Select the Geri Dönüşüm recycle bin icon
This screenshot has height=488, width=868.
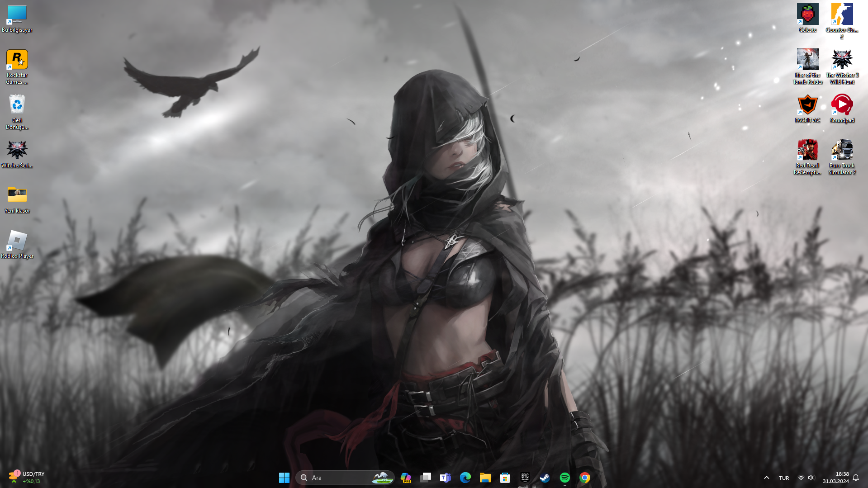[17, 112]
